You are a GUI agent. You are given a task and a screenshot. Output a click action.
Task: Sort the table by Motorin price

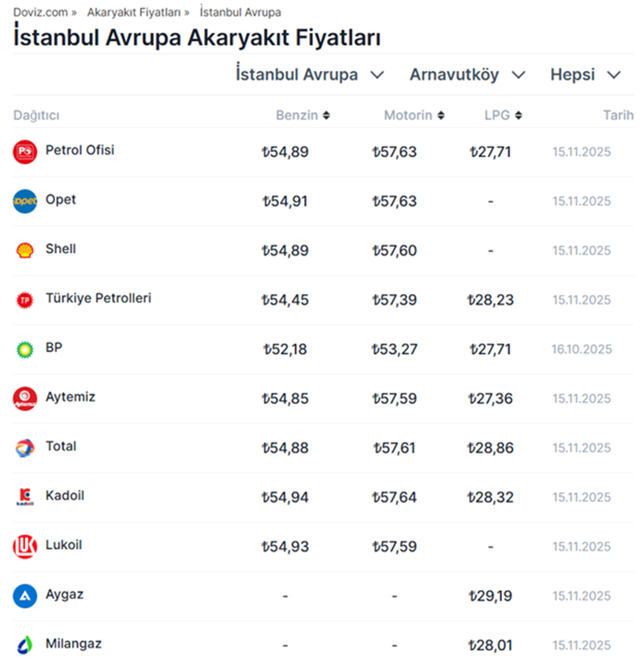[x=414, y=116]
